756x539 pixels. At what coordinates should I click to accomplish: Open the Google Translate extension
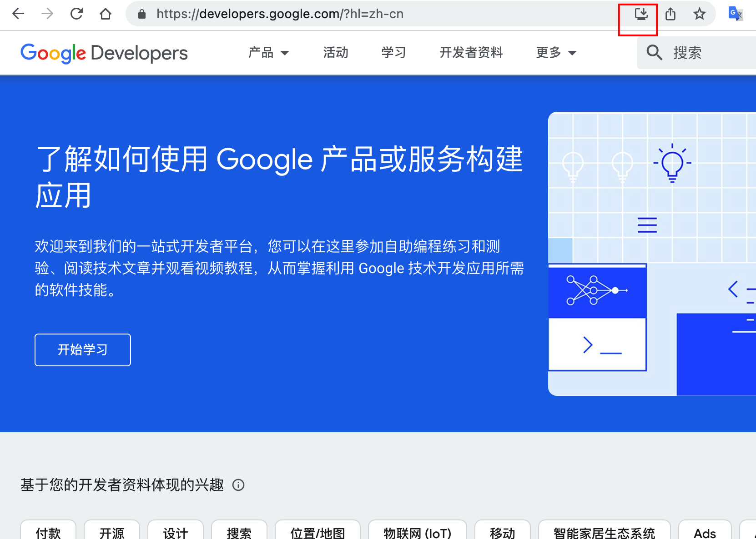pos(736,14)
